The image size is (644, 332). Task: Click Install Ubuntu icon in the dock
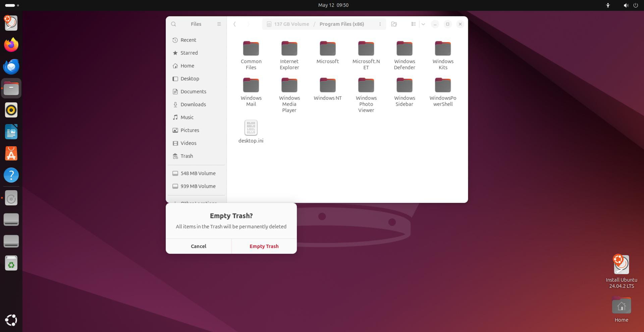(x=11, y=23)
